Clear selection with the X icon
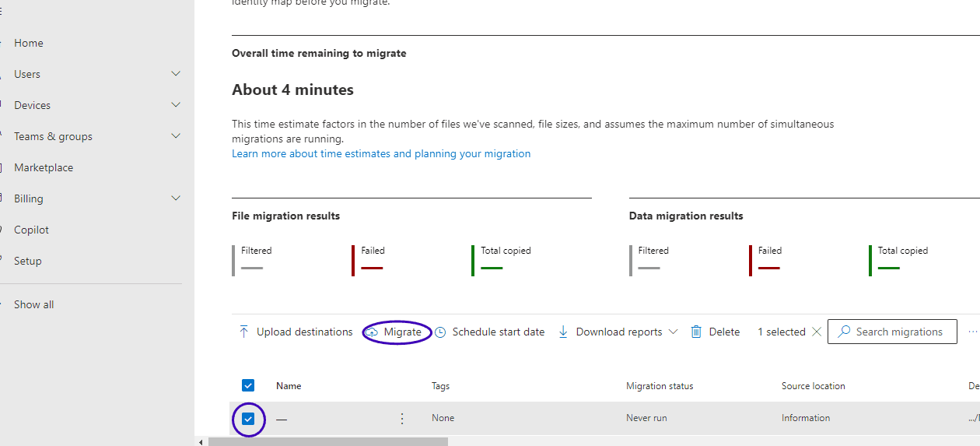This screenshot has width=980, height=446. (x=817, y=332)
